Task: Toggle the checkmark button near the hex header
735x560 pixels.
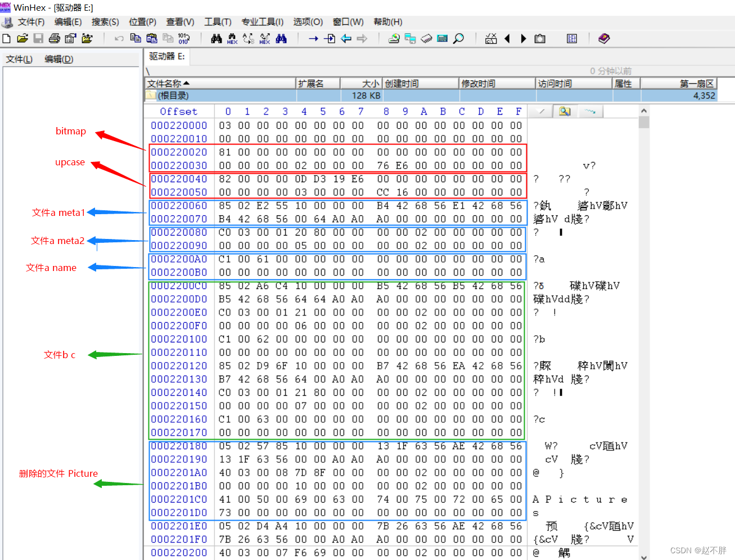Action: tap(540, 111)
